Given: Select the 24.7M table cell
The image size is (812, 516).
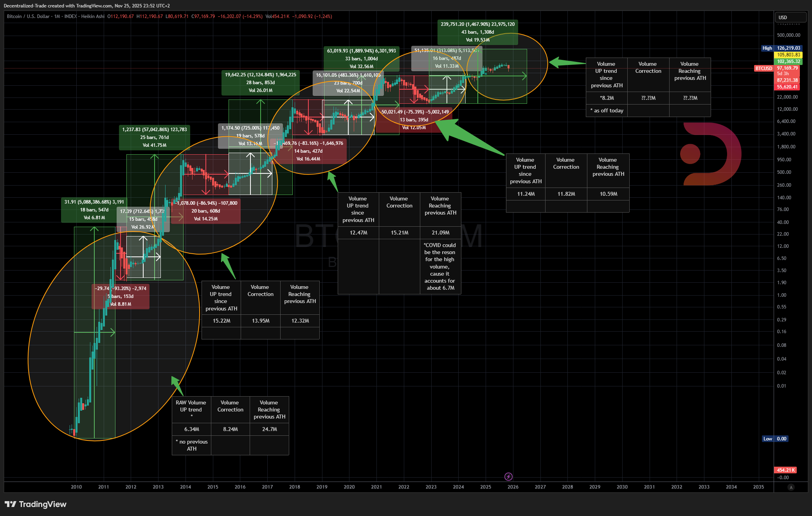Looking at the screenshot, I should click(270, 429).
